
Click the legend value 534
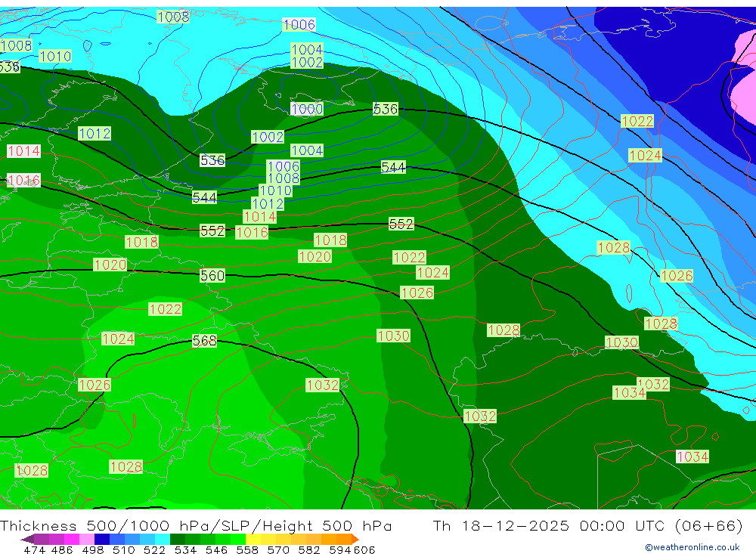click(x=186, y=549)
